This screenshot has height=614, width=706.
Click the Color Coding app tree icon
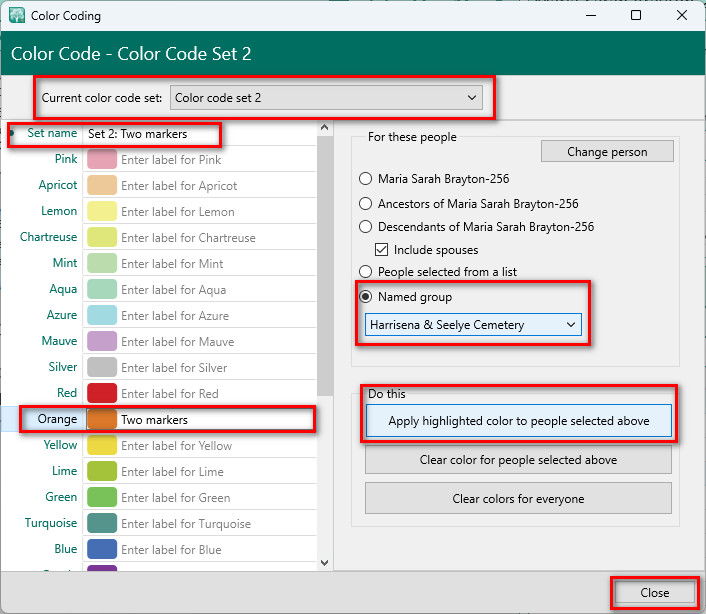point(17,15)
